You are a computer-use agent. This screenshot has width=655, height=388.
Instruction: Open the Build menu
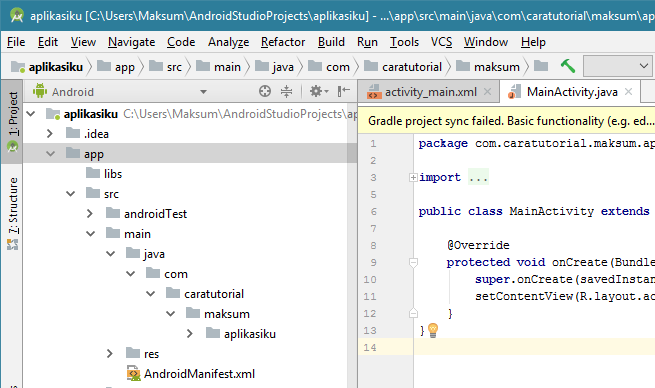click(x=331, y=42)
